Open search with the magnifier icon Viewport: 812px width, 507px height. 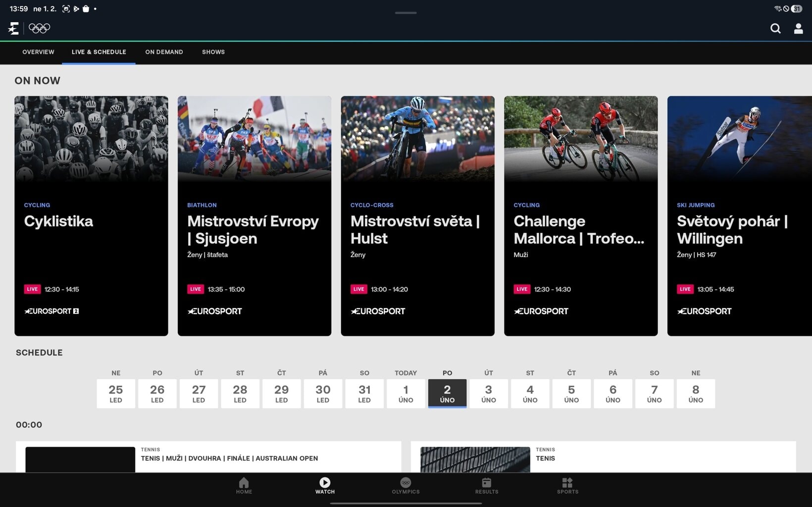point(775,29)
